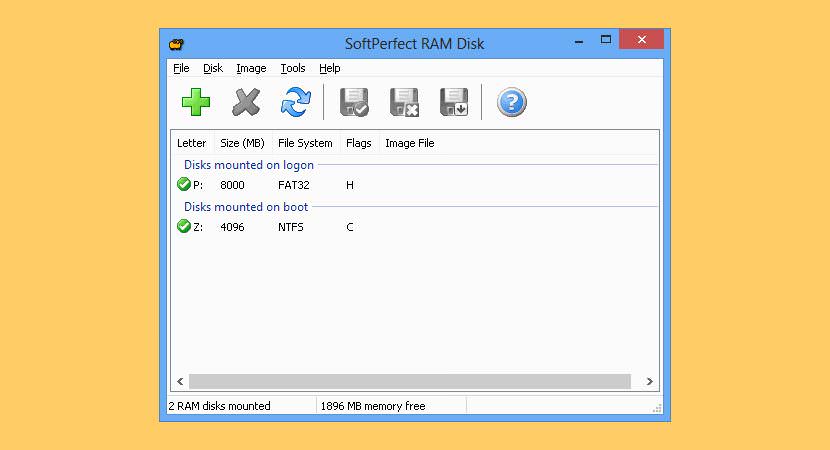Click the green plus Add disk icon
The width and height of the screenshot is (830, 450).
(x=196, y=102)
